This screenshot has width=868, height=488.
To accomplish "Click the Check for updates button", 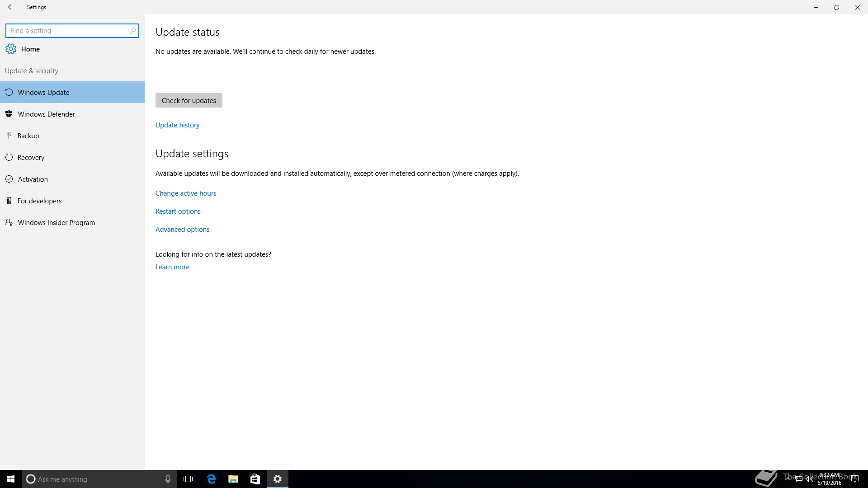I will pos(189,100).
